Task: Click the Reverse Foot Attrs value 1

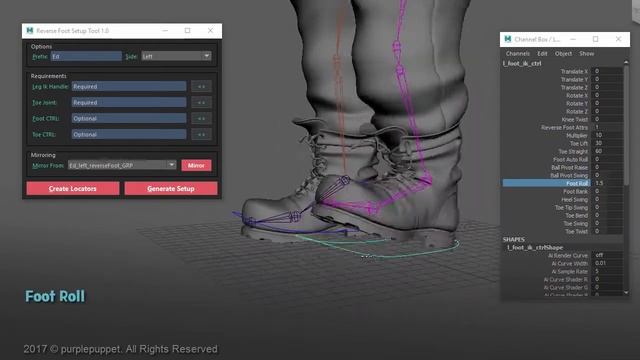Action: [607, 127]
